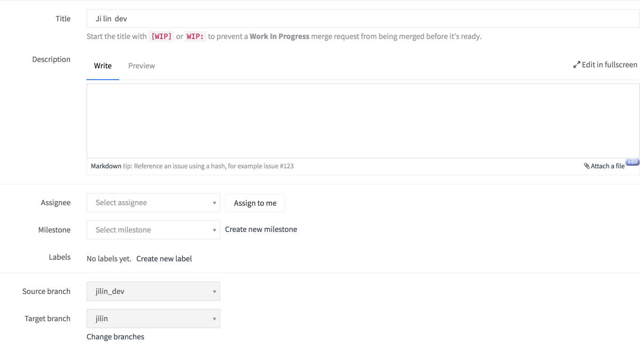Click the Title form label

63,19
